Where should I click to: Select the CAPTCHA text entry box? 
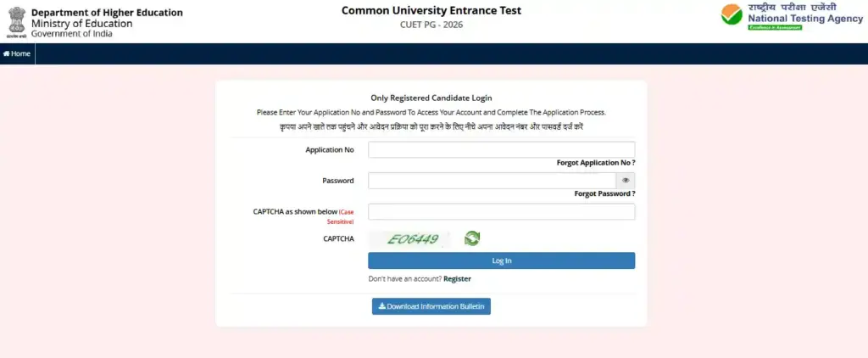(501, 211)
